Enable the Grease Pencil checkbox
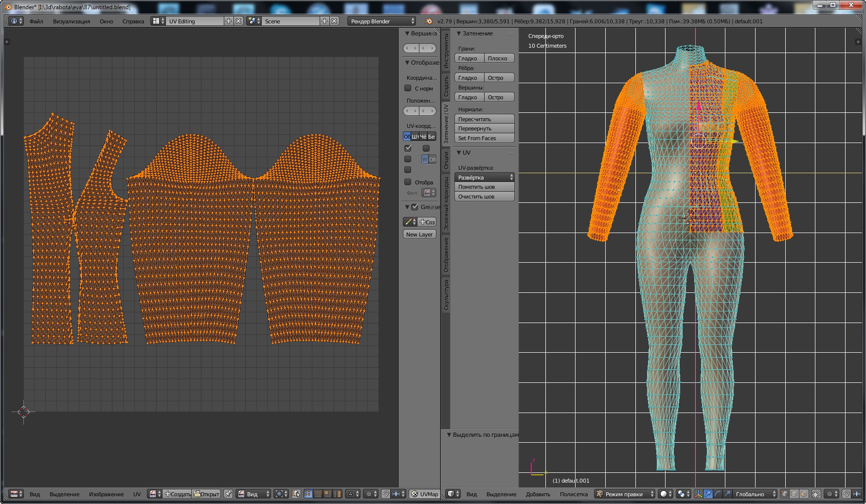866x504 pixels. coord(415,207)
